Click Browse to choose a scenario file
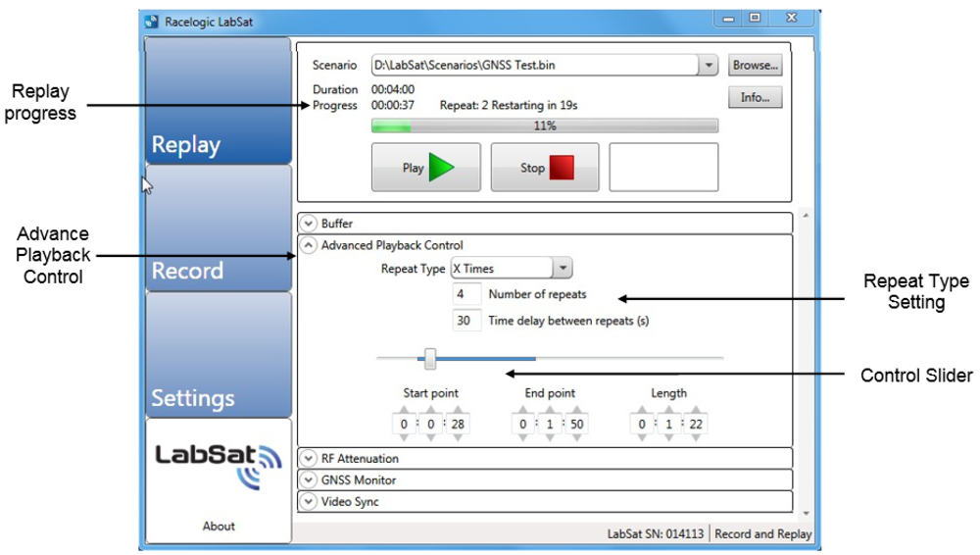This screenshot has width=980, height=555. coord(755,66)
